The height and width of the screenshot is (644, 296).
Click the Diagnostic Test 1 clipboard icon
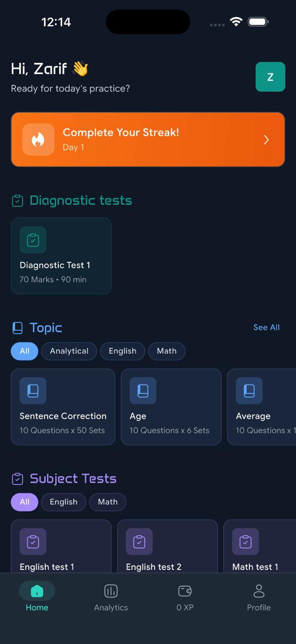[33, 239]
